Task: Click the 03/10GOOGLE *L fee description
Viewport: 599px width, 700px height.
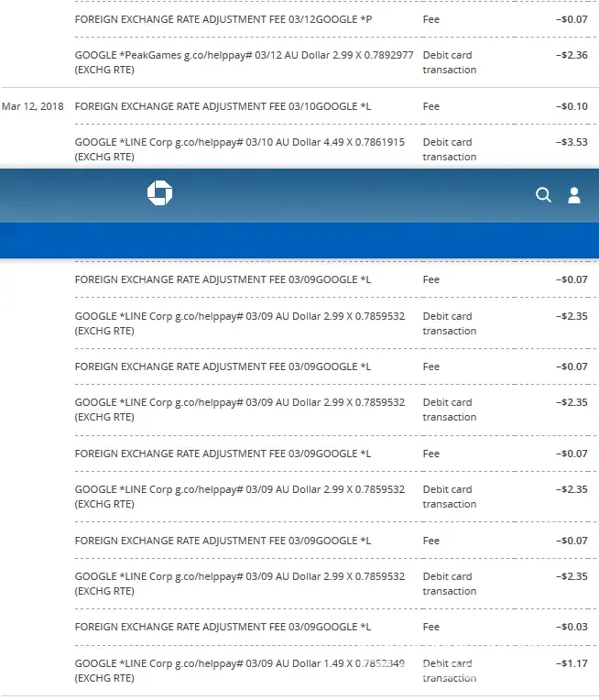Action: [x=223, y=106]
